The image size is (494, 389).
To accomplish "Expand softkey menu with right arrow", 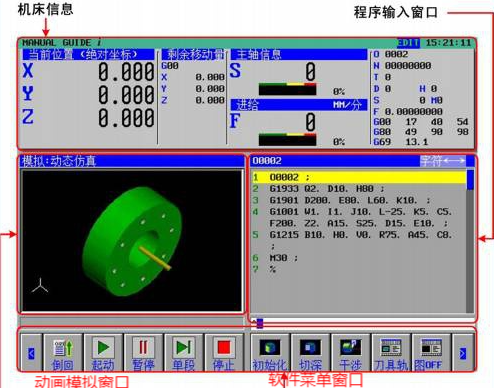I will (463, 353).
